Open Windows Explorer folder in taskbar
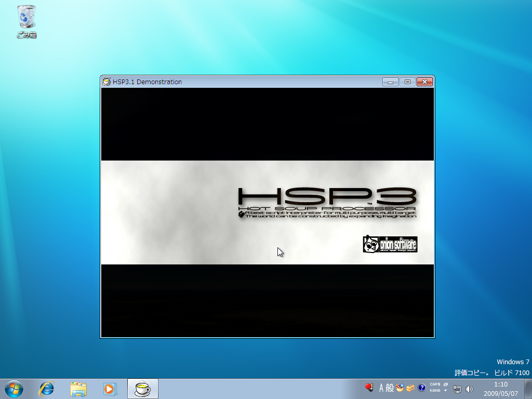The height and width of the screenshot is (399, 532). (x=78, y=389)
